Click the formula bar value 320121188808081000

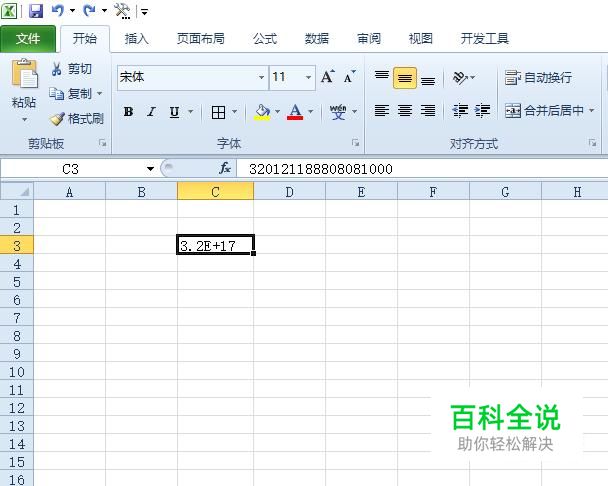pos(321,169)
